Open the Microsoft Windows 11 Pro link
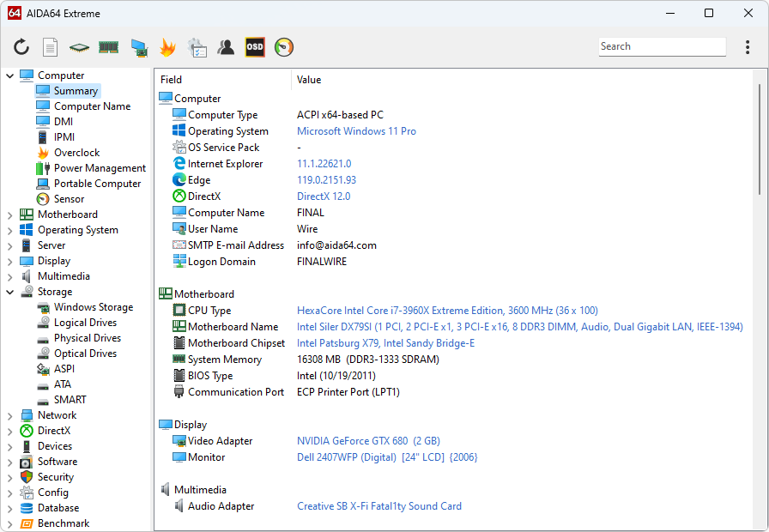Image resolution: width=769 pixels, height=532 pixels. 356,131
